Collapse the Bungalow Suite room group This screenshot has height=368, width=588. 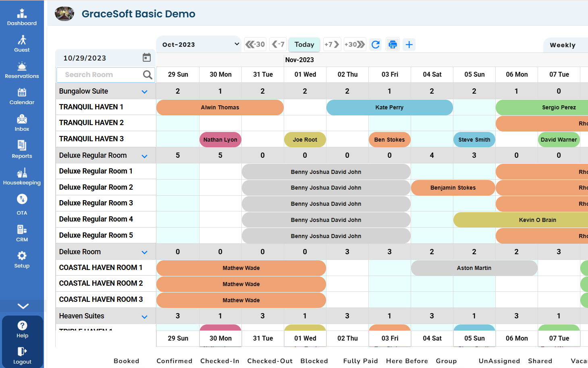144,92
